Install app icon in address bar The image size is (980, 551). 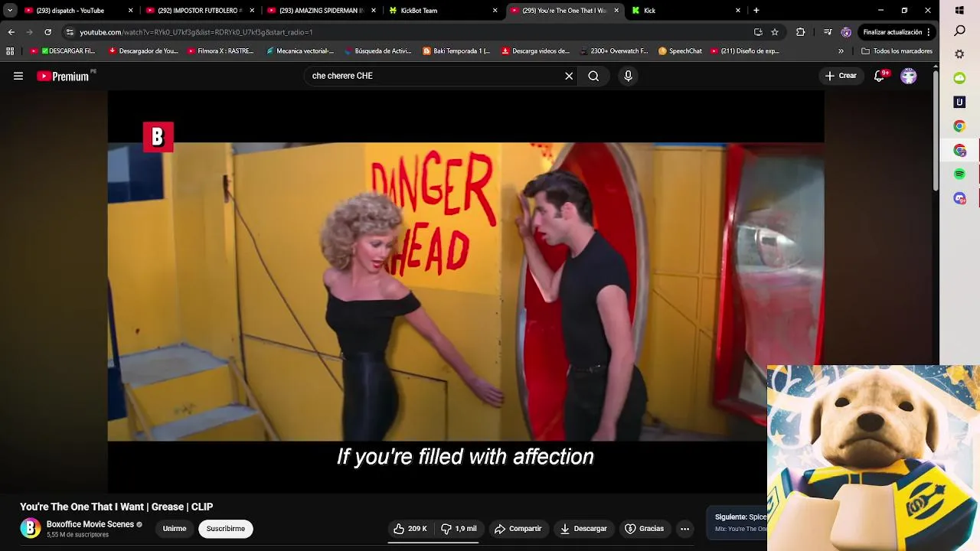(x=758, y=32)
